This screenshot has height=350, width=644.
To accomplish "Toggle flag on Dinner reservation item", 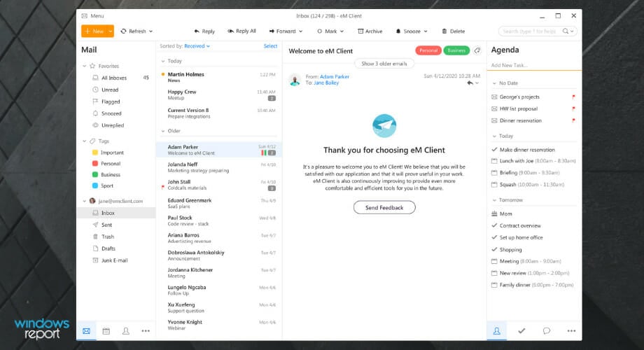I will coord(573,120).
